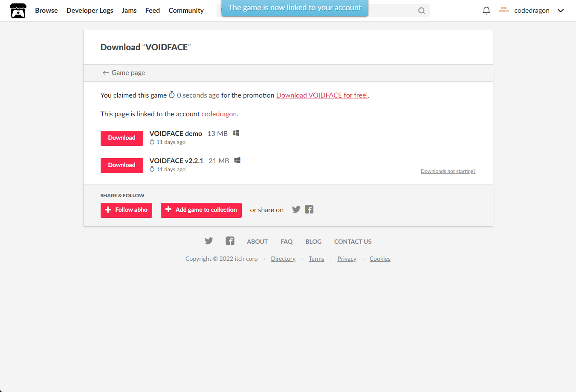The height and width of the screenshot is (392, 576).
Task: Open footer Facebook icon
Action: pos(230,241)
